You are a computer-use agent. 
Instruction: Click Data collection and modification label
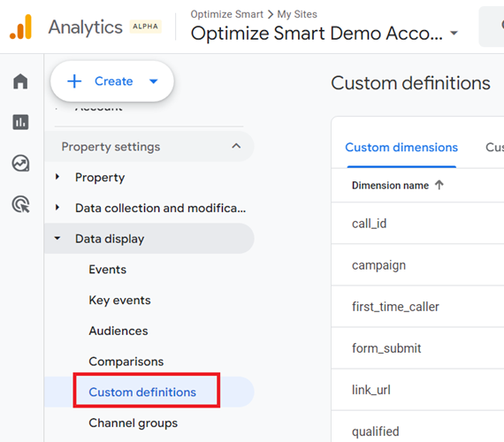pyautogui.click(x=160, y=208)
